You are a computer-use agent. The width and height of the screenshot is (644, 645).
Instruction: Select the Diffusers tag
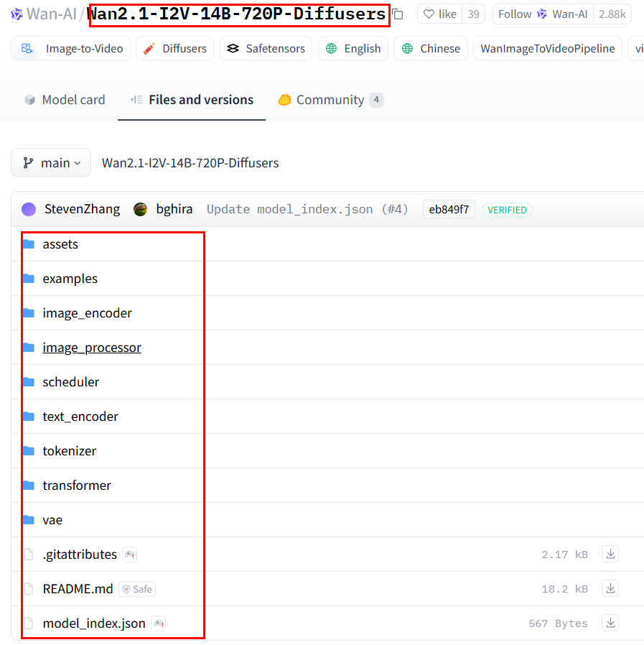[x=174, y=49]
